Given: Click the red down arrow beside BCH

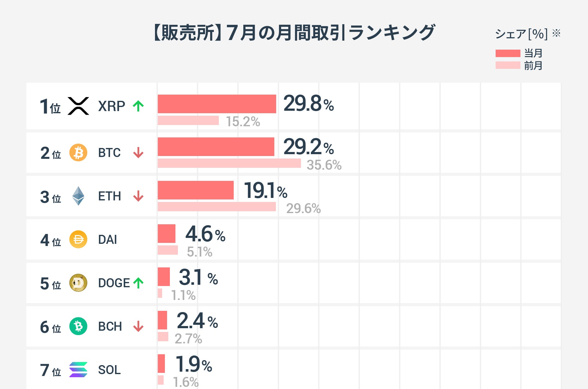Looking at the screenshot, I should tap(138, 326).
